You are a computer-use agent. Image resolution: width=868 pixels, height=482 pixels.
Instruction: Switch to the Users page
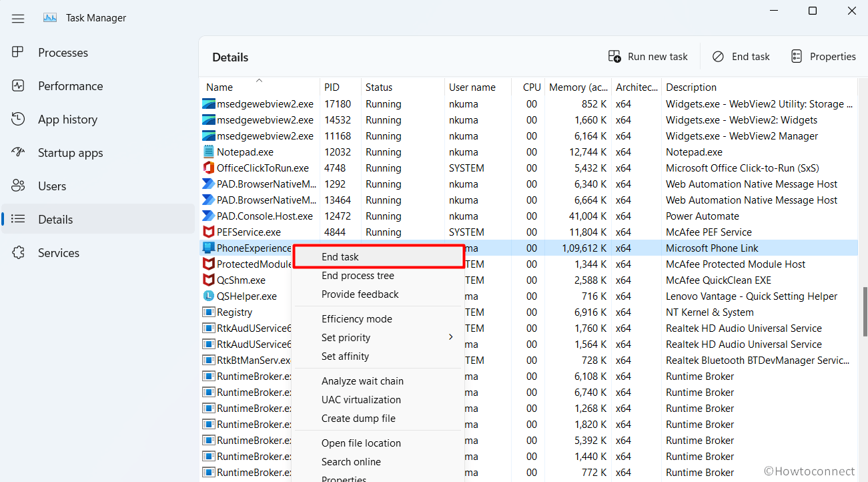[x=98, y=186]
